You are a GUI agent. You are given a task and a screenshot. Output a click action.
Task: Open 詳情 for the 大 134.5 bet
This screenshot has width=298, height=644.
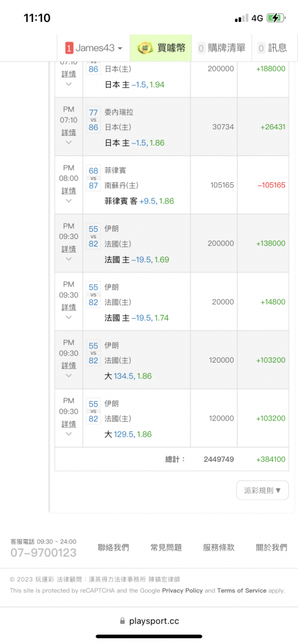(69, 366)
